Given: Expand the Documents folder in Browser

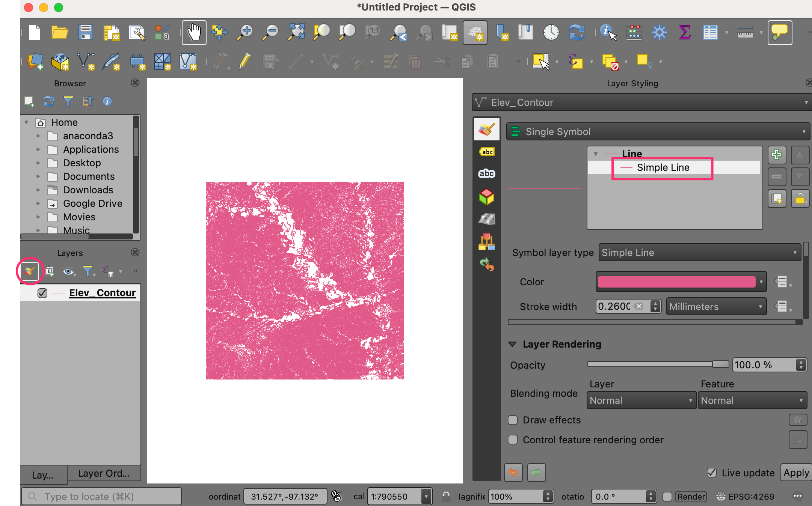Looking at the screenshot, I should click(38, 176).
